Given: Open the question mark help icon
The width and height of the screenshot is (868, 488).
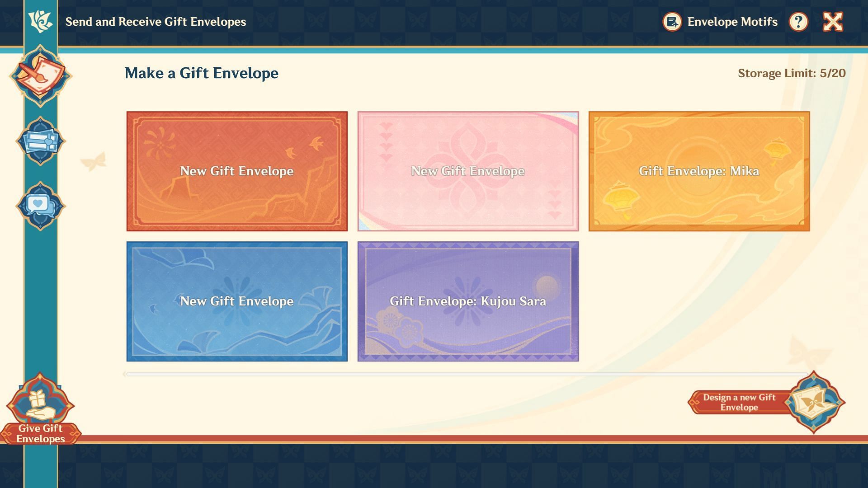Looking at the screenshot, I should [x=798, y=22].
